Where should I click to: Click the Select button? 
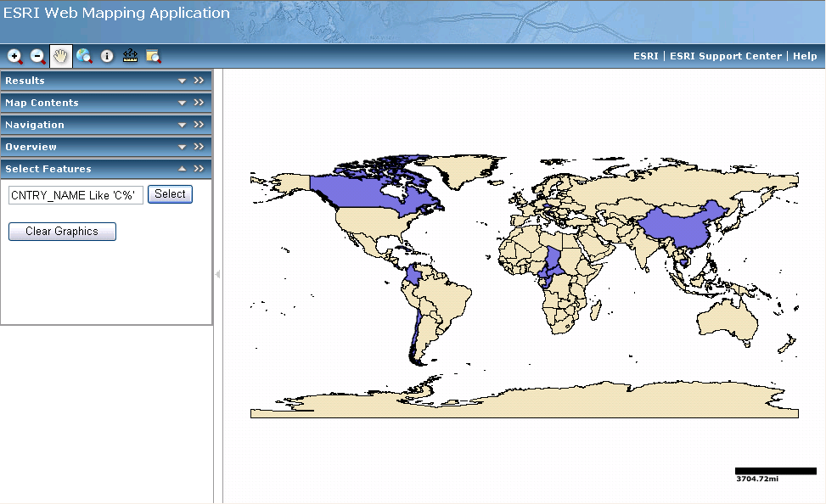pyautogui.click(x=170, y=194)
